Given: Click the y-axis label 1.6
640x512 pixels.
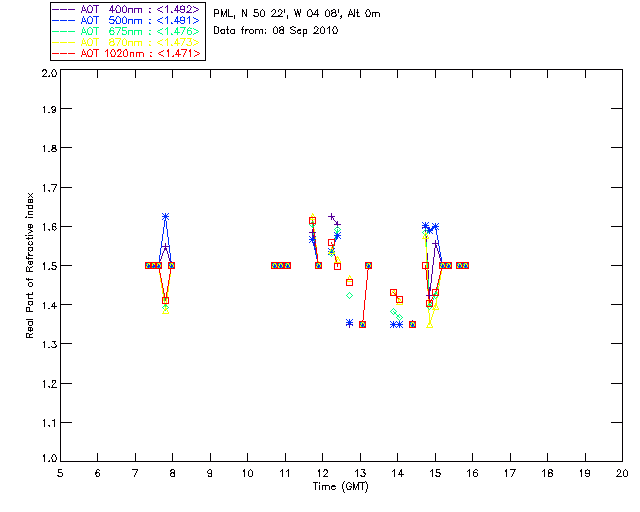Looking at the screenshot, I should click(49, 227).
